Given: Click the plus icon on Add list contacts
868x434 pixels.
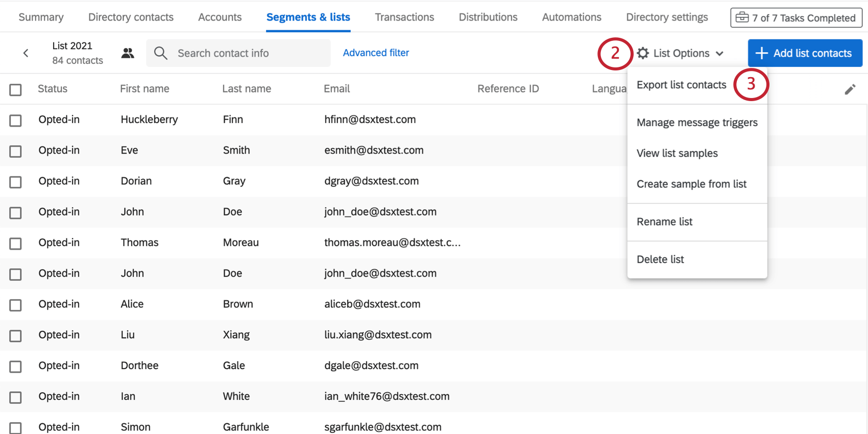Looking at the screenshot, I should (761, 53).
